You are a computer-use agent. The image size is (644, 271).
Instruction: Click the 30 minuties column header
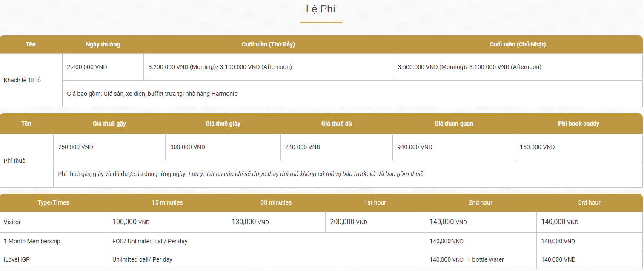point(276,202)
